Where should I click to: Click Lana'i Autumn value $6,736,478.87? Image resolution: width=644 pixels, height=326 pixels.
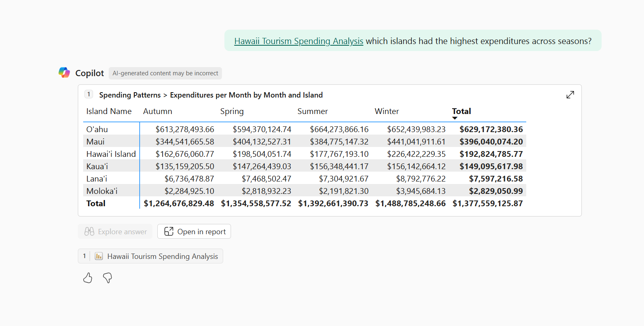(189, 179)
